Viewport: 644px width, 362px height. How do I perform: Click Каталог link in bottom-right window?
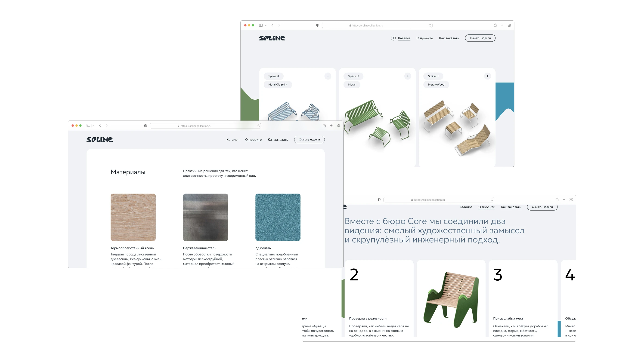tap(466, 207)
